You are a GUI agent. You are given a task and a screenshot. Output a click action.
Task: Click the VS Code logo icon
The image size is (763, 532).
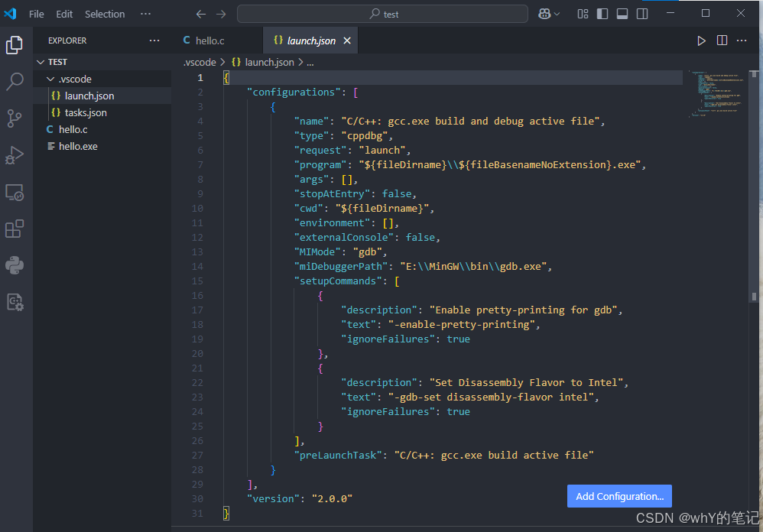tap(10, 14)
